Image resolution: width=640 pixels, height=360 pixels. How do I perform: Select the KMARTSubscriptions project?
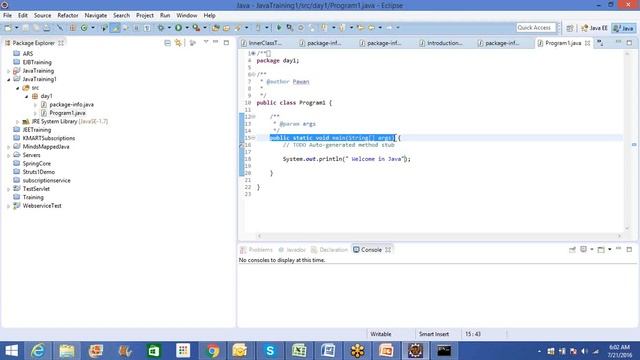click(49, 138)
